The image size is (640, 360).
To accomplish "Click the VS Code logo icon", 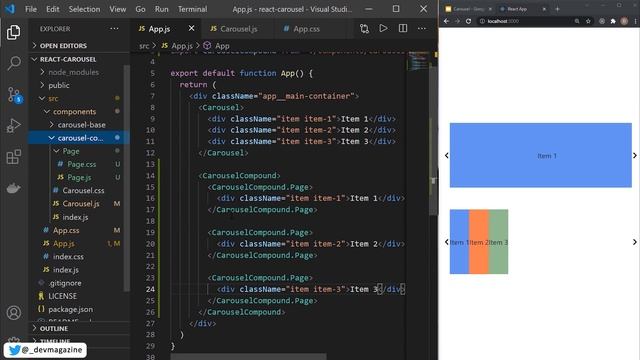I will [10, 9].
